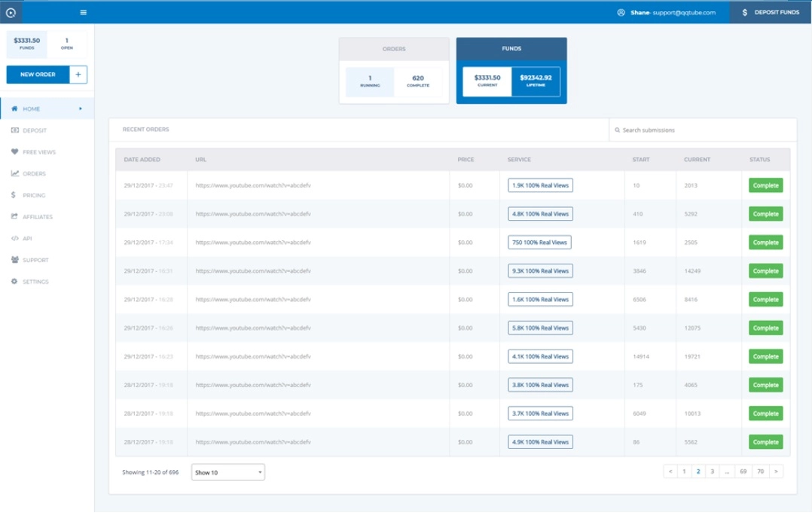
Task: Click the Settings gear icon in sidebar
Action: tap(14, 281)
